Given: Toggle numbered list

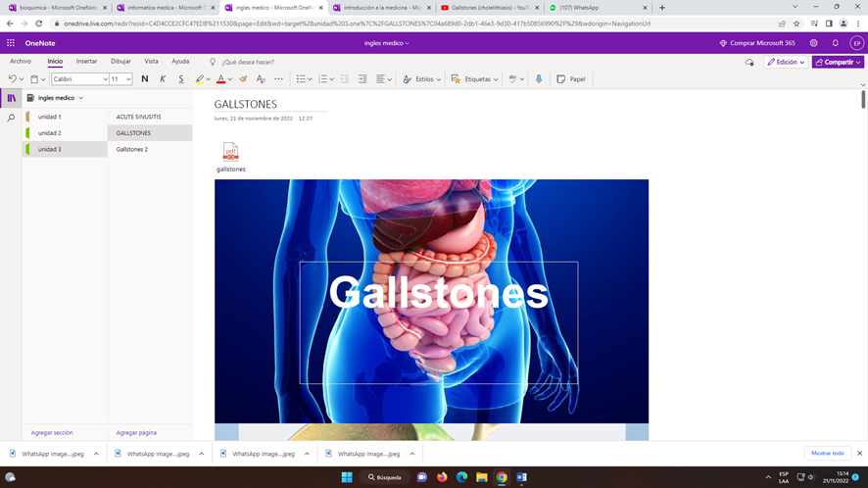Looking at the screenshot, I should click(322, 79).
